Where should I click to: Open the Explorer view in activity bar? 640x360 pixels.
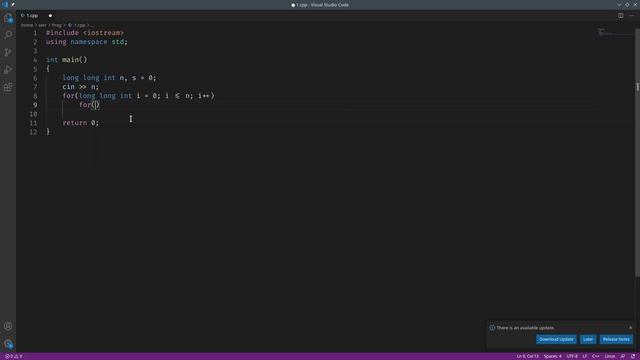point(8,18)
